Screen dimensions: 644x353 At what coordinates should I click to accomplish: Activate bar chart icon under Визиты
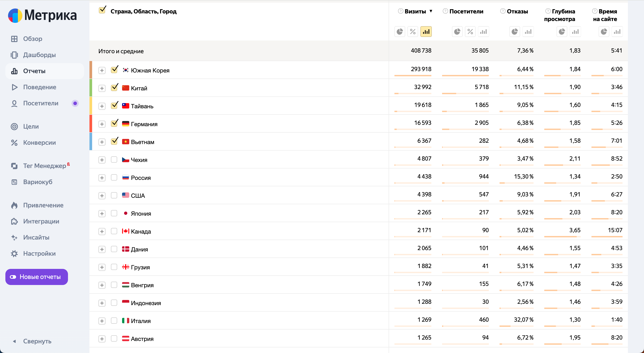[x=426, y=32]
